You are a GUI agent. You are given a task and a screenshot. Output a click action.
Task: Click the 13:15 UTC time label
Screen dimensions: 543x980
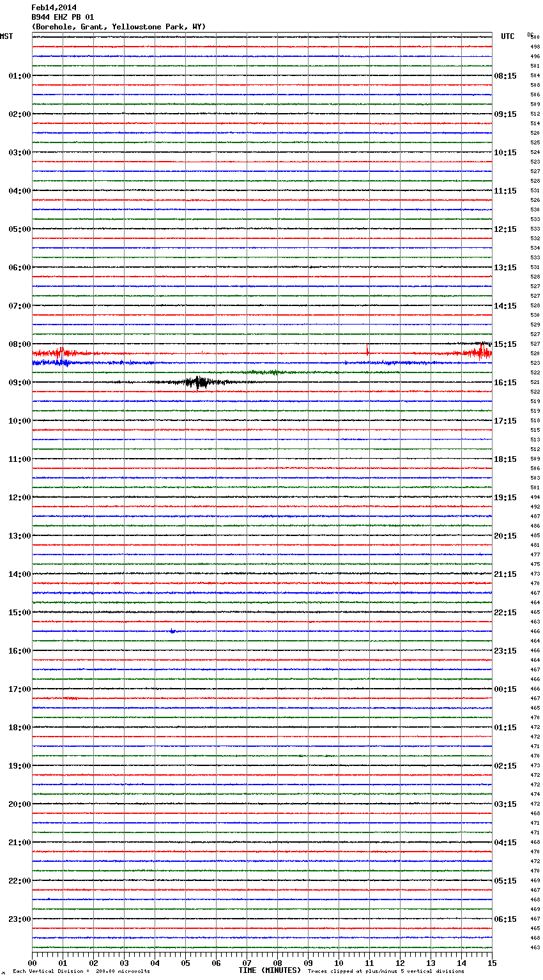click(505, 268)
